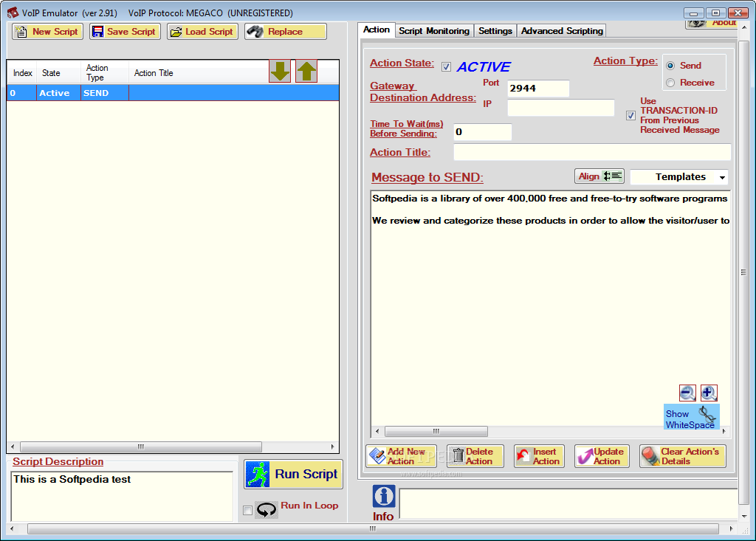Switch to the Action tab

[x=377, y=30]
